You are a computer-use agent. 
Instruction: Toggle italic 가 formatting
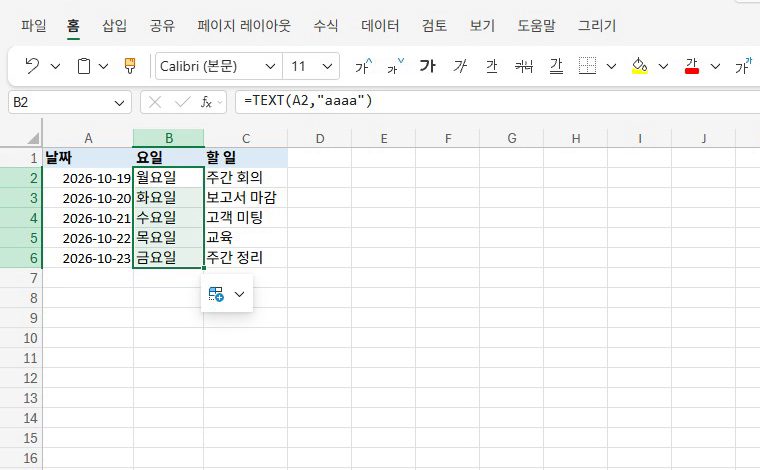[x=460, y=66]
